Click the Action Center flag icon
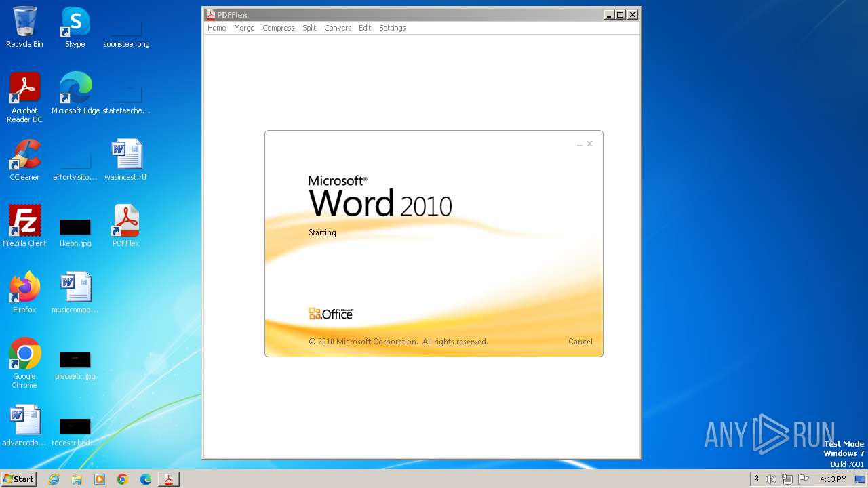 click(x=802, y=479)
